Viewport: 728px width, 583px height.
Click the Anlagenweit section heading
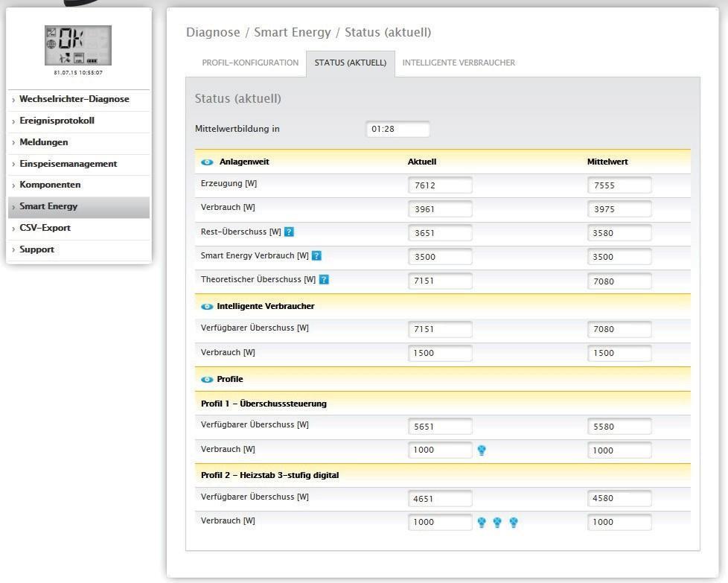pos(244,162)
